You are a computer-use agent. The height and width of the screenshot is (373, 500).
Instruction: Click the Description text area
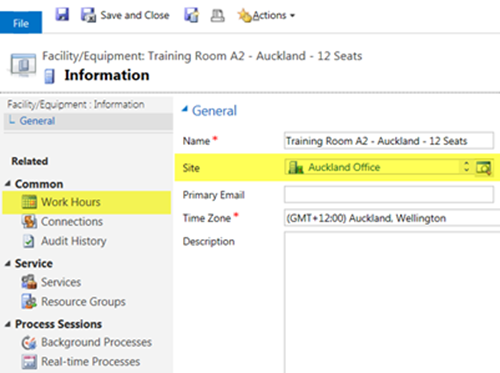(392, 302)
